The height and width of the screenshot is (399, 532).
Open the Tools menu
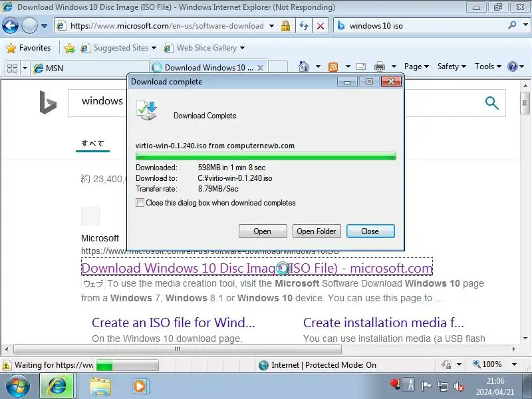488,66
